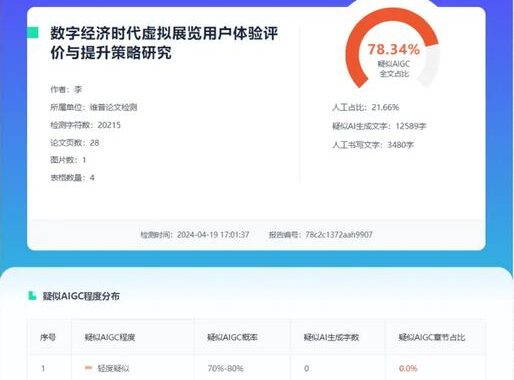Click 人工占比：21.66% text
The width and height of the screenshot is (514, 380).
(x=366, y=107)
